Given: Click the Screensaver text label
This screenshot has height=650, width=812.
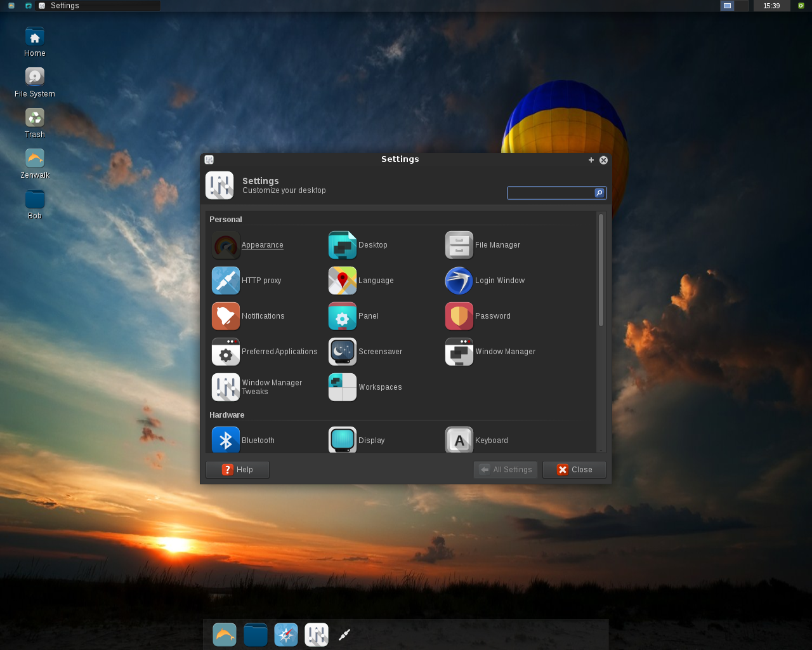Looking at the screenshot, I should click(x=380, y=352).
